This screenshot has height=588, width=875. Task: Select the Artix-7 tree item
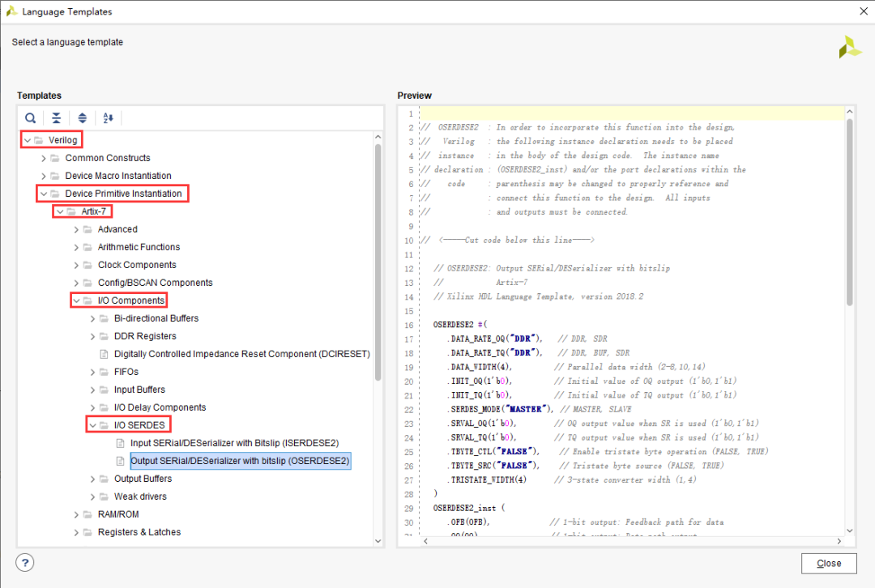click(x=93, y=211)
